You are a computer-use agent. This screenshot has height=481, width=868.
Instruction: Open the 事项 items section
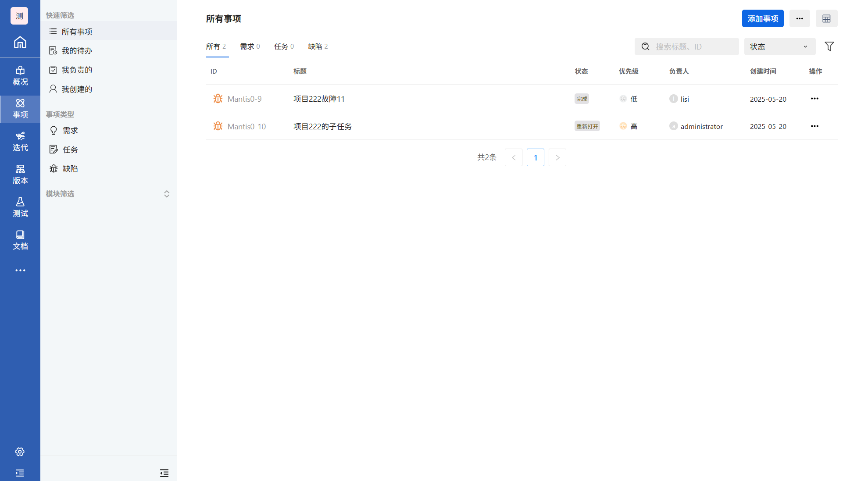20,109
